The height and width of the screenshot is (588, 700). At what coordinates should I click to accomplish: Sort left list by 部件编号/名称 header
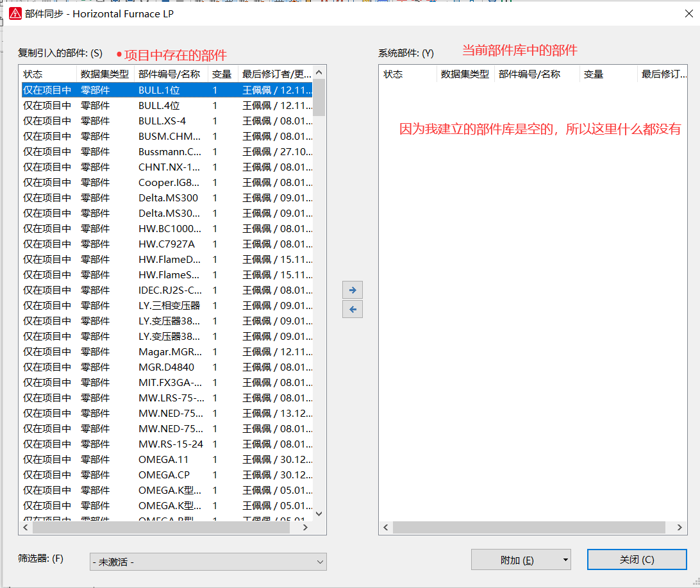171,74
